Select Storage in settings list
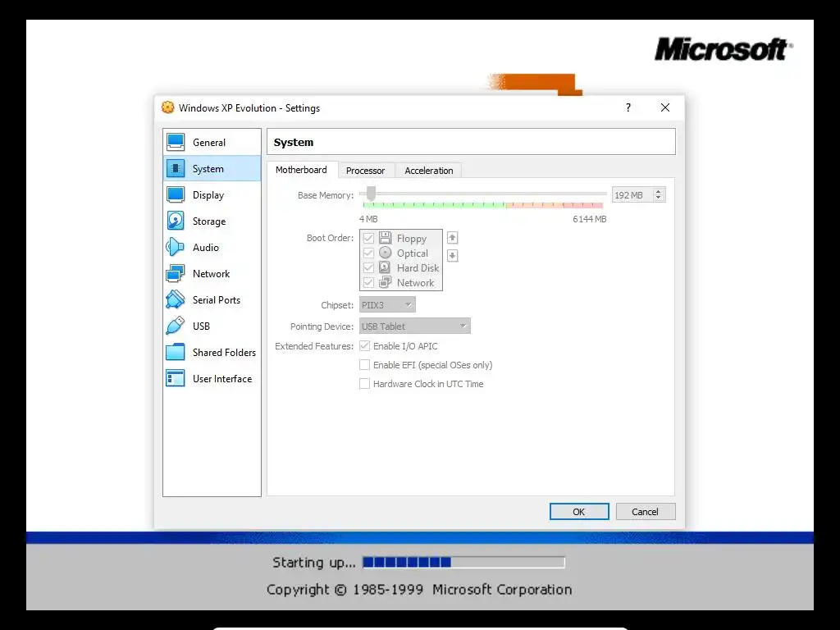The image size is (840, 630). coord(212,221)
